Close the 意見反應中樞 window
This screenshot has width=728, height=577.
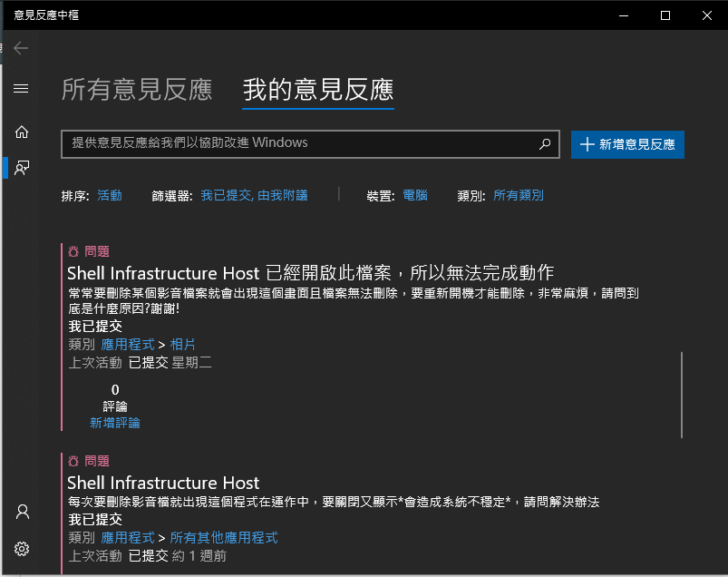(x=706, y=15)
